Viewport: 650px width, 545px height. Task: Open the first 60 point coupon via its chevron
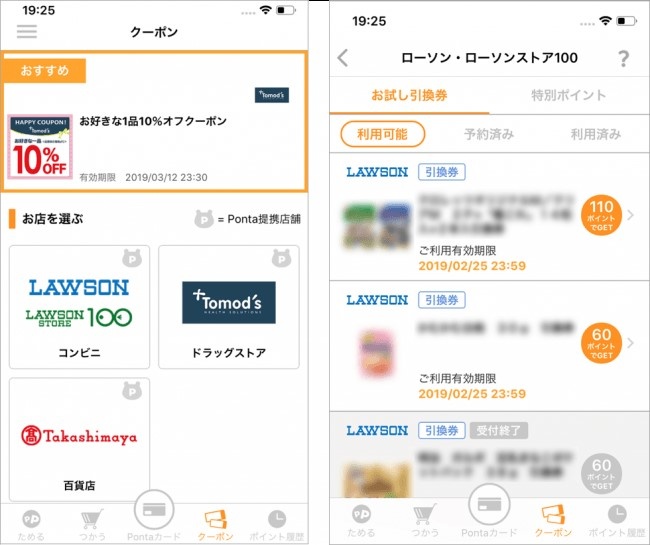pos(631,343)
